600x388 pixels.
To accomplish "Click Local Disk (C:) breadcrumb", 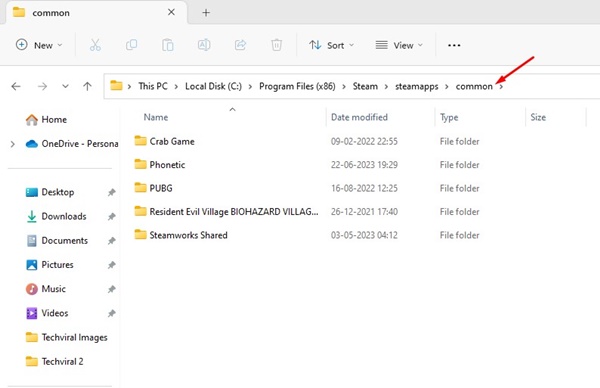I will (x=213, y=86).
